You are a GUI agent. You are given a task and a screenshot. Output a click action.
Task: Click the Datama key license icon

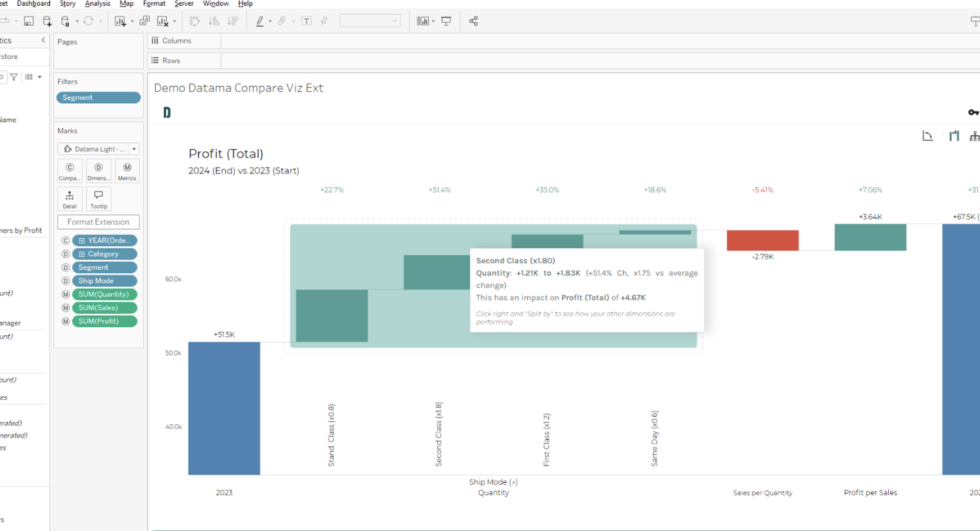coord(973,112)
